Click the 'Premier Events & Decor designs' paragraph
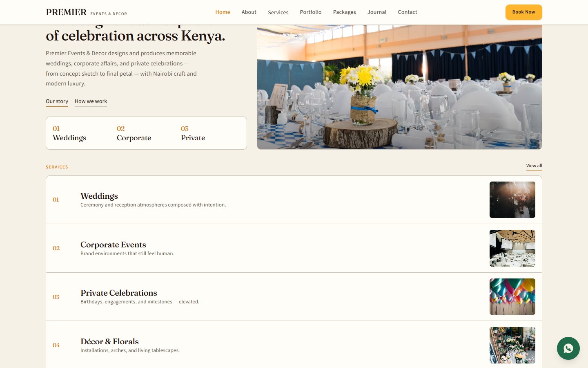 121,68
